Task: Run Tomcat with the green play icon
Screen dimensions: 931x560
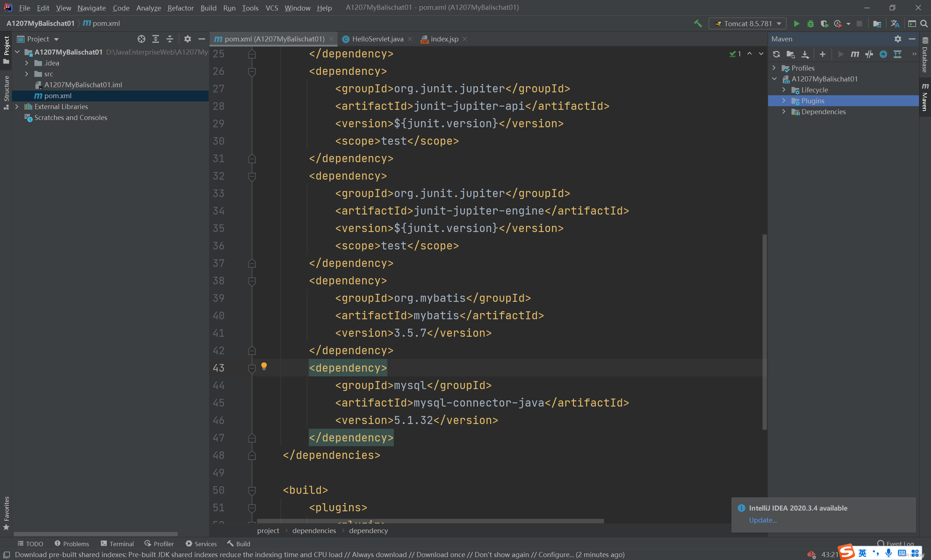Action: point(796,23)
